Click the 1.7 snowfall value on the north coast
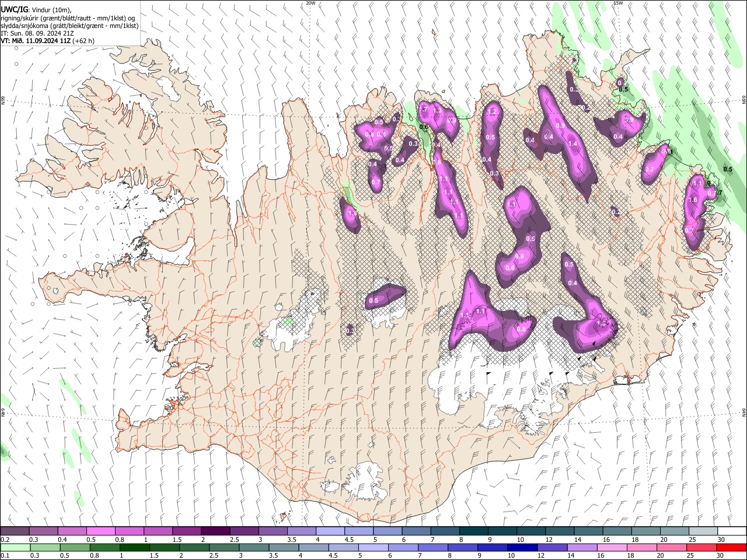The width and height of the screenshot is (747, 560). [x=424, y=110]
